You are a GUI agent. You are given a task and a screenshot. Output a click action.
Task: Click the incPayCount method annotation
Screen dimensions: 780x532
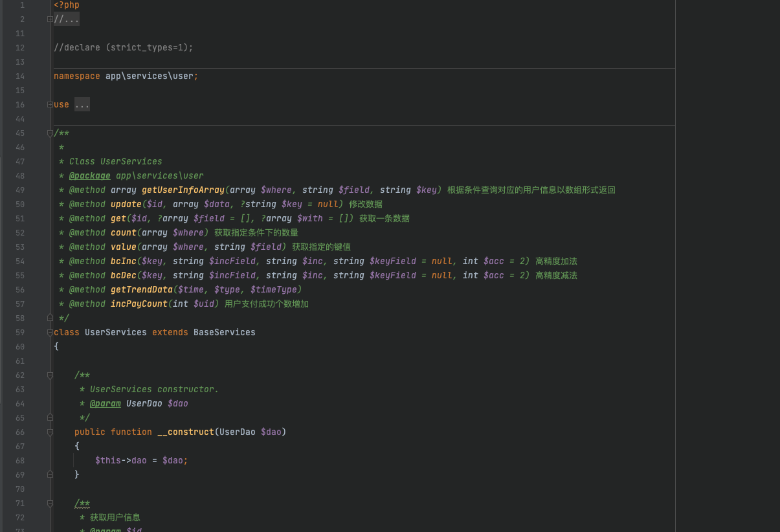click(x=139, y=304)
